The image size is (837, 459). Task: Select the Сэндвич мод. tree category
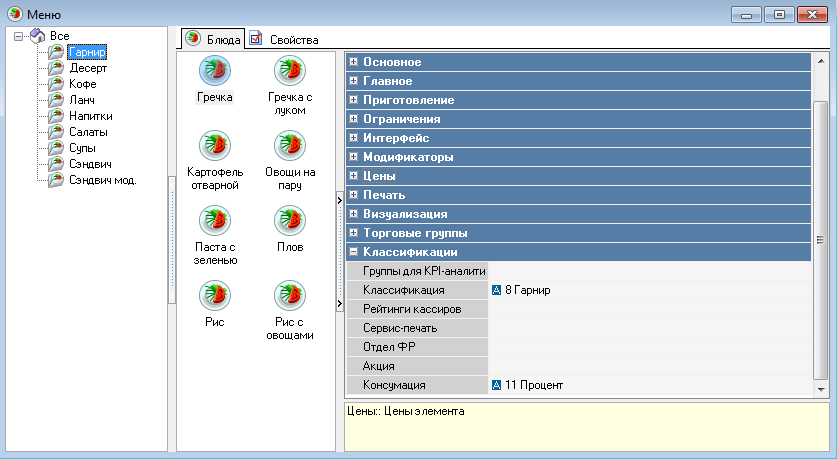pos(102,180)
